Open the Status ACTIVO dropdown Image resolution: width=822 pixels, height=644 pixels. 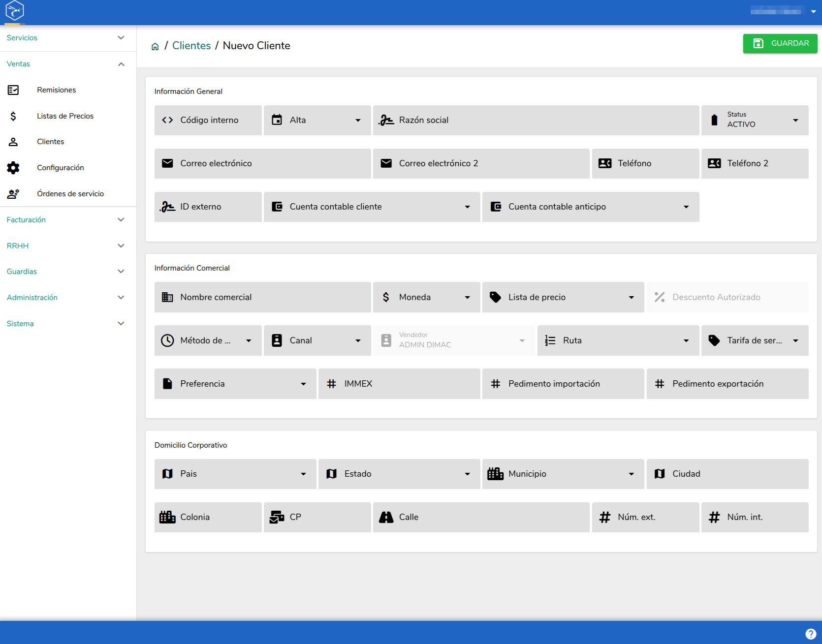tap(755, 120)
